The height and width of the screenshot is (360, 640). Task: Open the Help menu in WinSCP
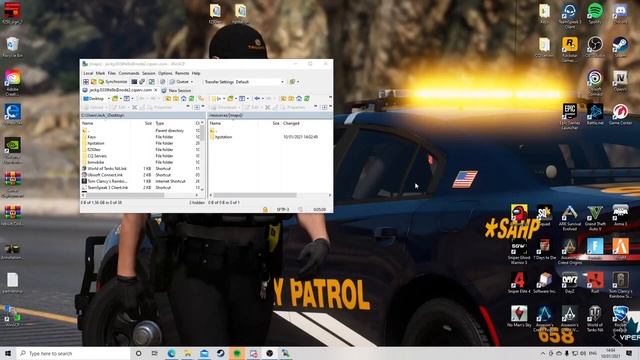tap(196, 73)
